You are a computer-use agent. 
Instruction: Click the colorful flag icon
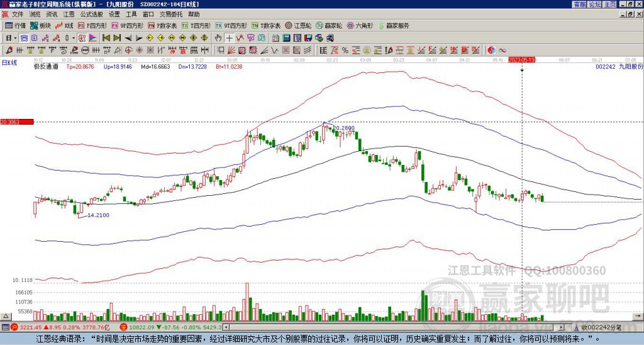coord(93,38)
